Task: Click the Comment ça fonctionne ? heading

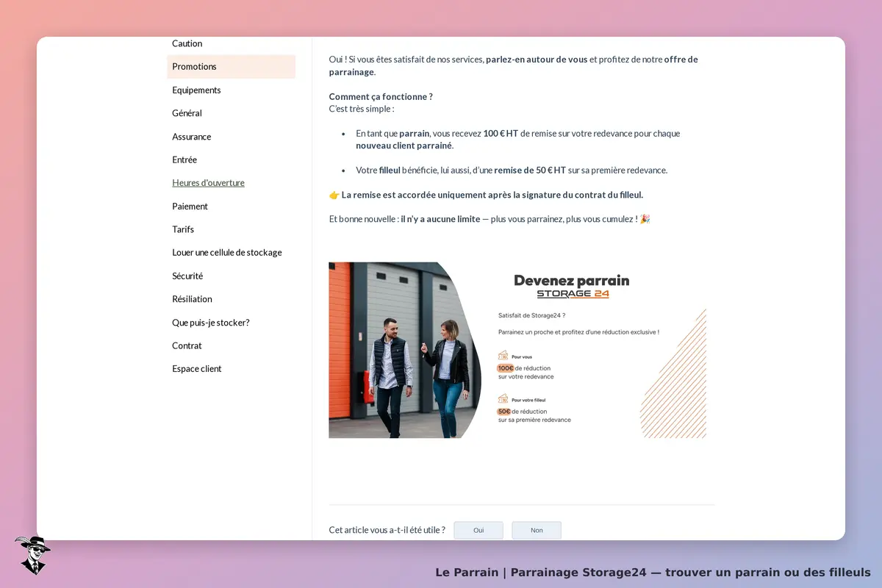Action: pyautogui.click(x=381, y=97)
